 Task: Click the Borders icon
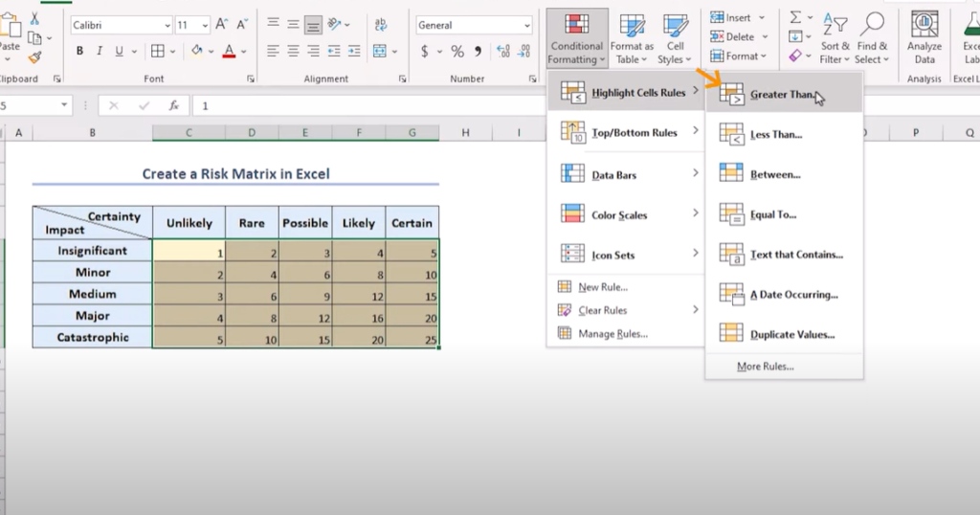[158, 52]
